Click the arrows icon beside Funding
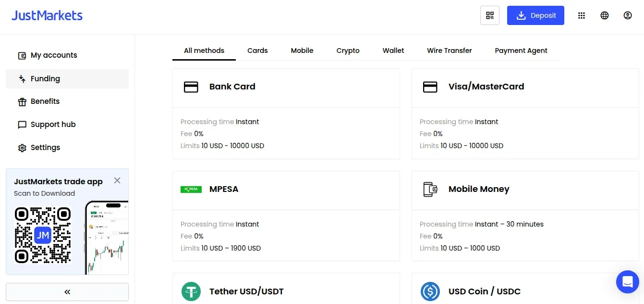Image resolution: width=644 pixels, height=304 pixels. pos(22,79)
